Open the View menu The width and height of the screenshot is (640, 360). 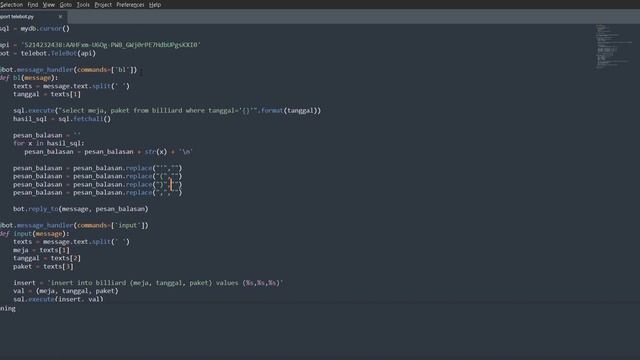(49, 5)
